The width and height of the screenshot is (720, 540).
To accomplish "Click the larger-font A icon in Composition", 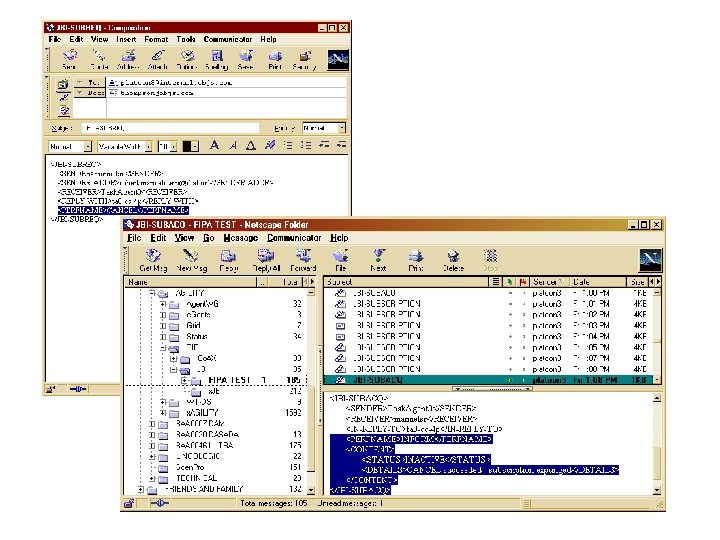I will [x=214, y=146].
